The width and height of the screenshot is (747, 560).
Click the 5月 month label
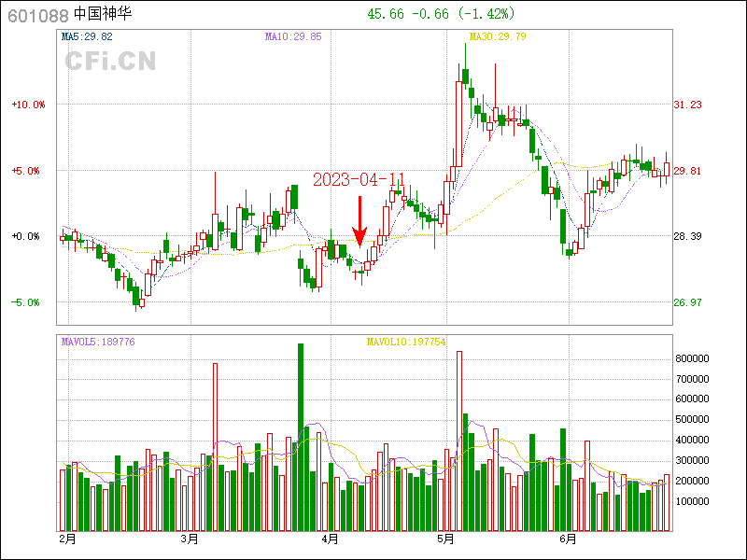pyautogui.click(x=446, y=539)
